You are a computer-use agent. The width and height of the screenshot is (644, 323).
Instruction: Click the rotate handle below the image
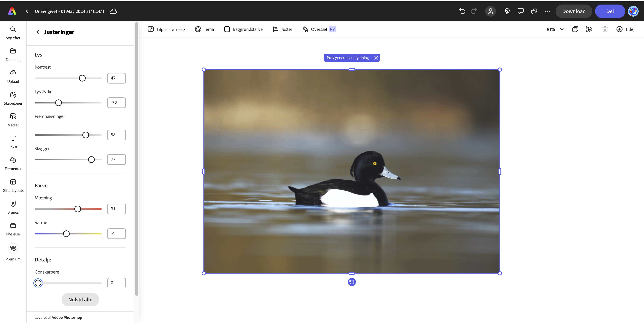click(x=352, y=282)
